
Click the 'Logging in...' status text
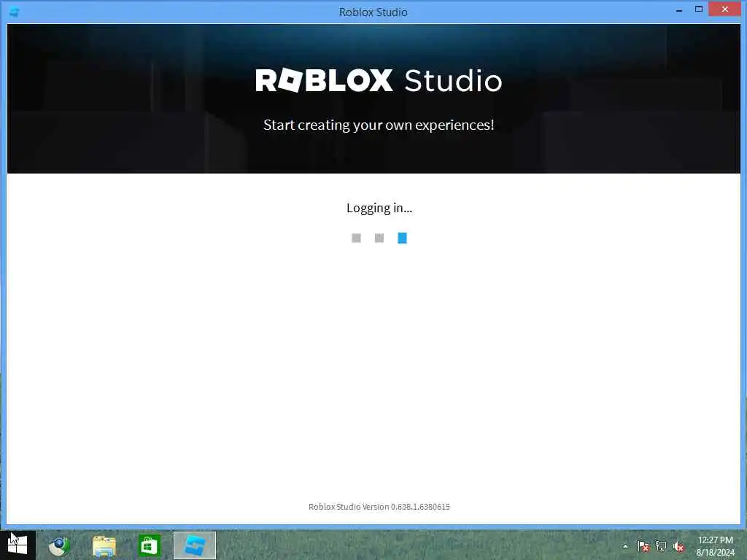tap(379, 208)
